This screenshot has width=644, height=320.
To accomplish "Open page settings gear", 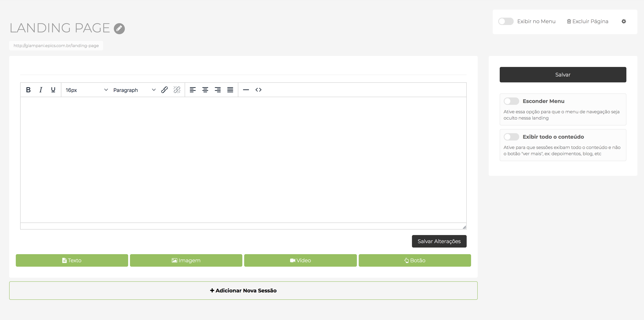I will [x=623, y=21].
